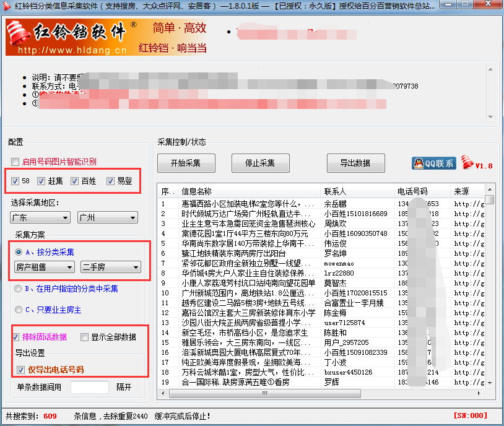Click the notice panel scroll-up arrow
504x426 pixels.
point(490,69)
